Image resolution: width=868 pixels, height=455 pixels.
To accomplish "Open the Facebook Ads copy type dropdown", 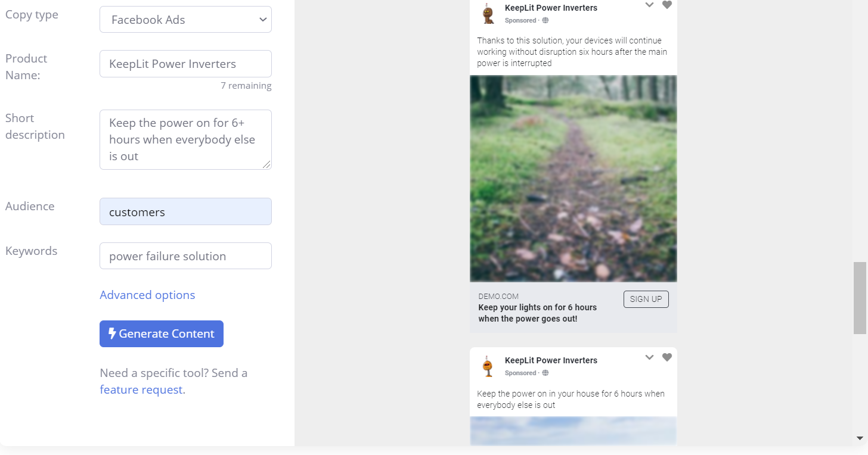I will (x=185, y=19).
